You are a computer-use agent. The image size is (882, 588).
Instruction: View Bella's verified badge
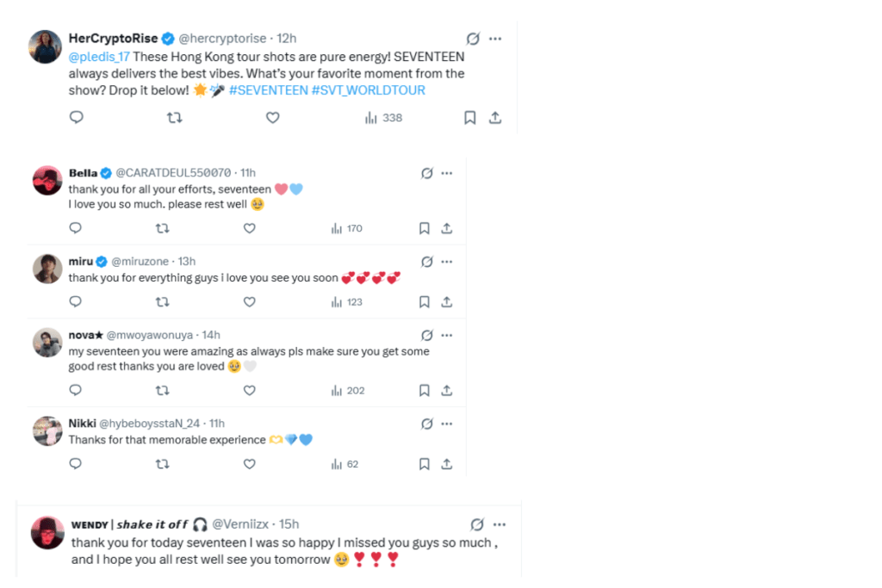[104, 171]
